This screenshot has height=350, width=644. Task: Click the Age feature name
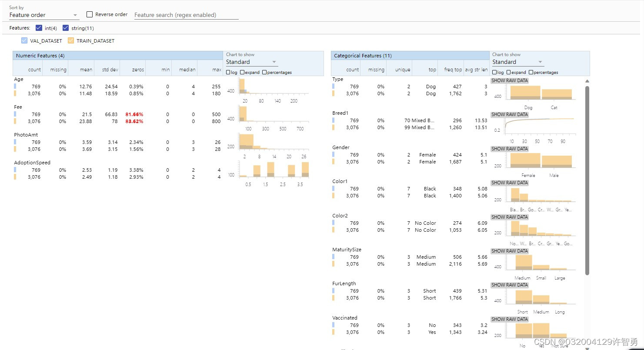(x=19, y=80)
